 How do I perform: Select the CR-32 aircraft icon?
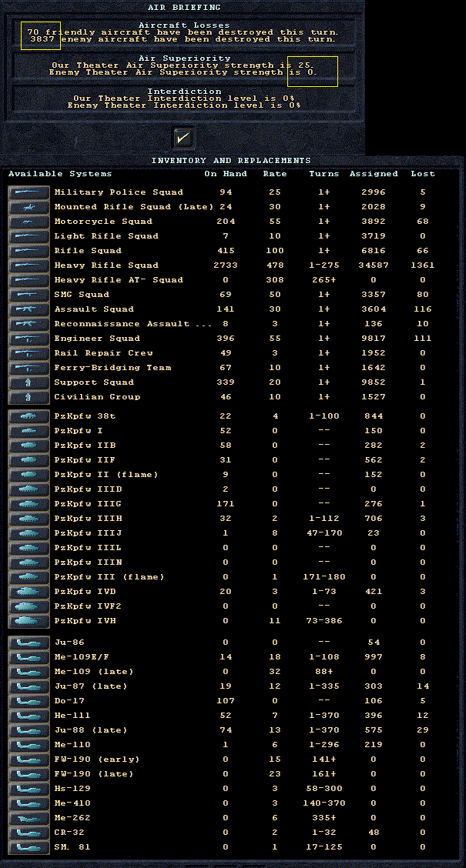pos(29,833)
